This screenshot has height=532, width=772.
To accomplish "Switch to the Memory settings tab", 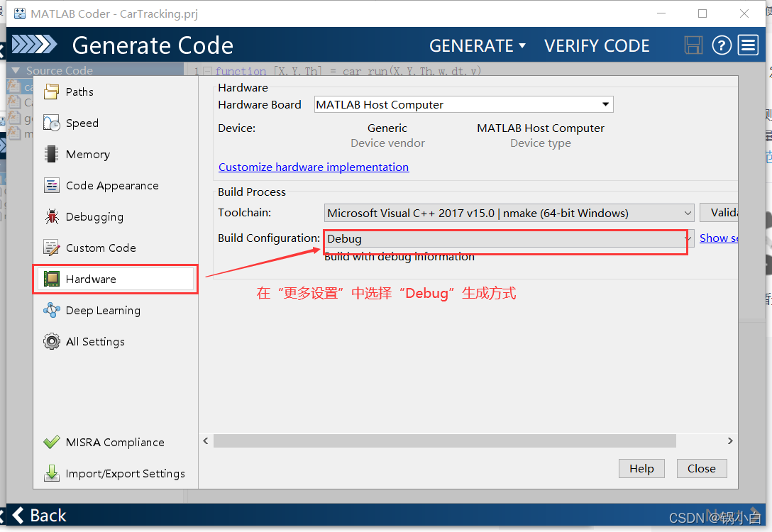I will tap(116, 155).
